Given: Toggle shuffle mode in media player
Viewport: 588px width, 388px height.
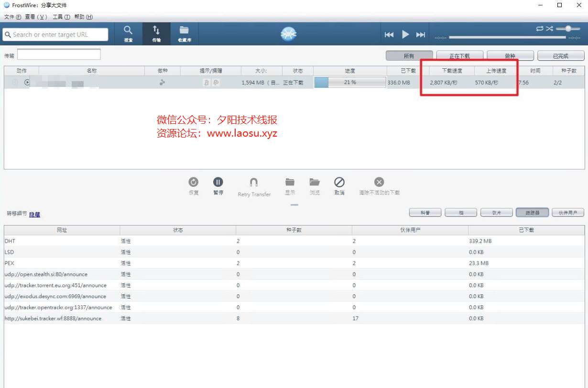Looking at the screenshot, I should click(549, 29).
